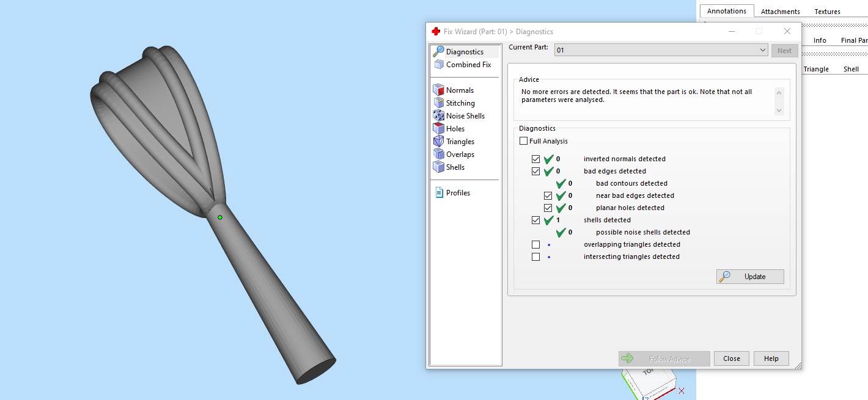This screenshot has height=400, width=868.
Task: Uncheck bad edges detected checkbox
Action: (536, 172)
